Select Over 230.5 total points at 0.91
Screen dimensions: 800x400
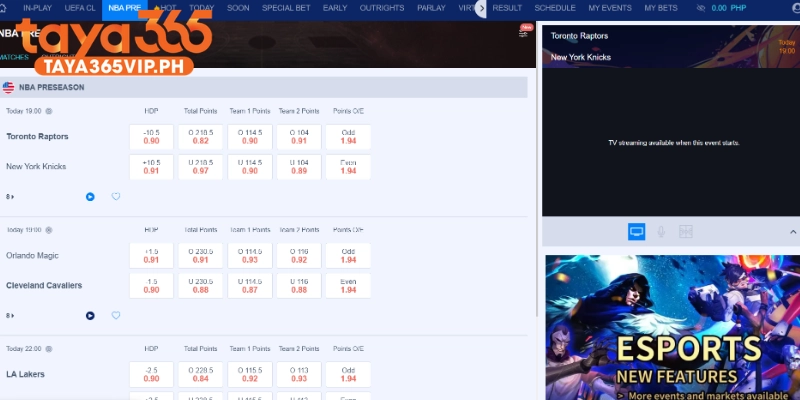click(201, 256)
